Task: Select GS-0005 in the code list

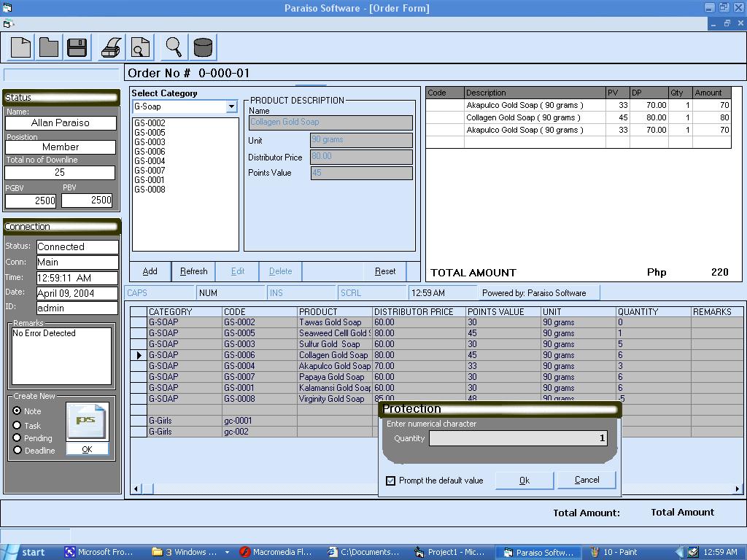Action: (150, 133)
